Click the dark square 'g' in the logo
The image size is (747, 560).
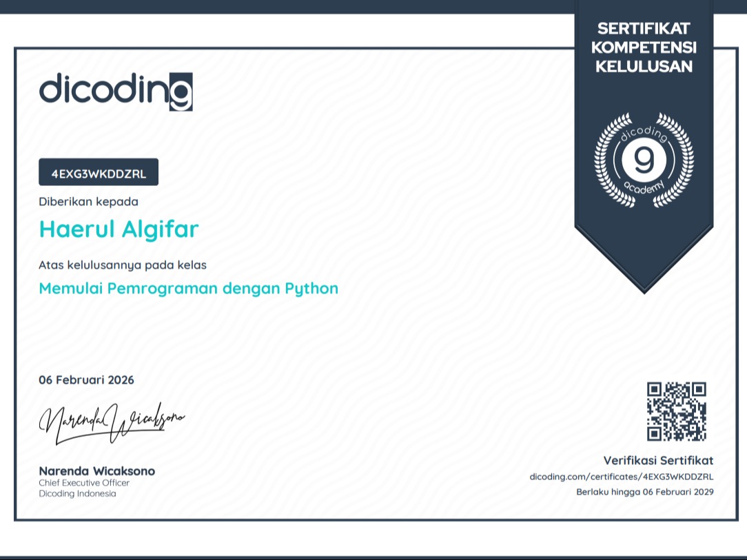click(181, 92)
